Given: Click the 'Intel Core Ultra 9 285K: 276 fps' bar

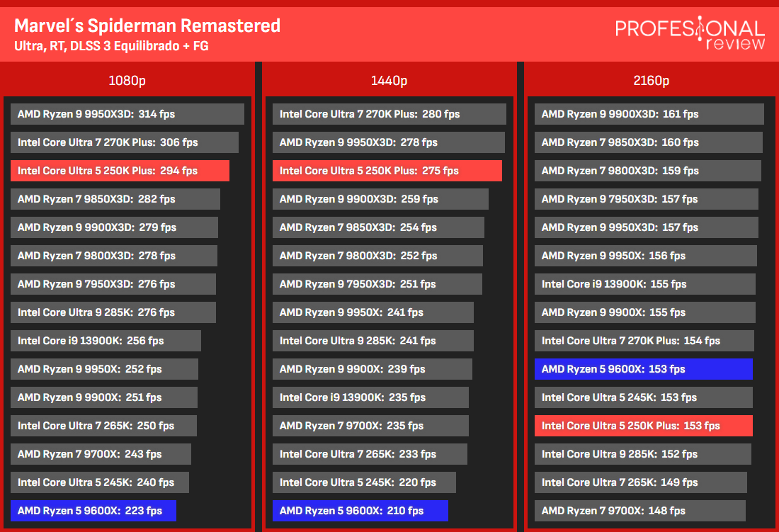Looking at the screenshot, I should pyautogui.click(x=113, y=312).
